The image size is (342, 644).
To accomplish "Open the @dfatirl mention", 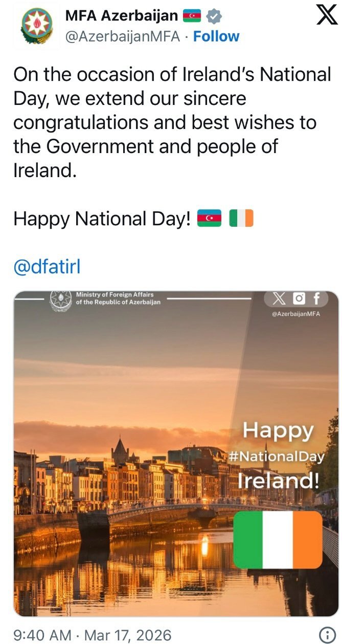I will pos(47,267).
